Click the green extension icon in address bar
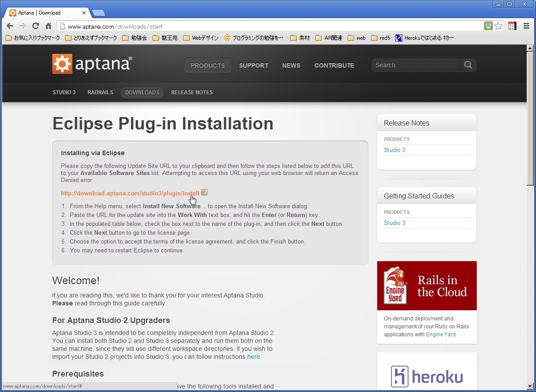 click(x=488, y=26)
